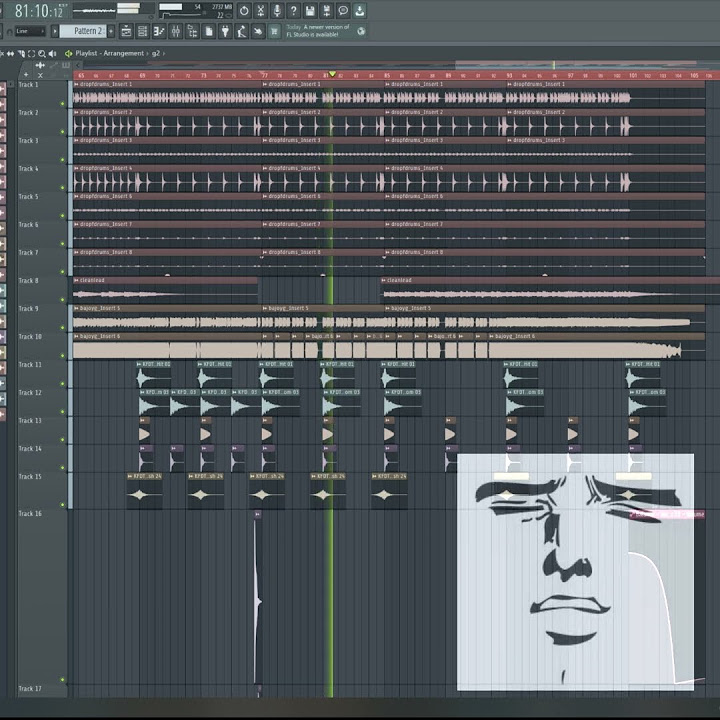
Task: Open the plugin picker plug icon
Action: tap(225, 31)
